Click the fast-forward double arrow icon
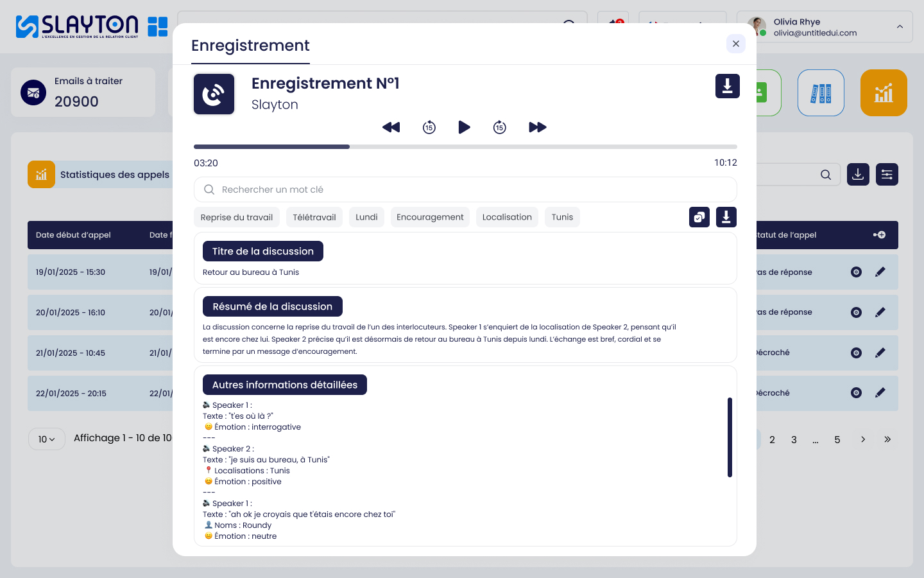Viewport: 924px width, 578px height. point(537,127)
